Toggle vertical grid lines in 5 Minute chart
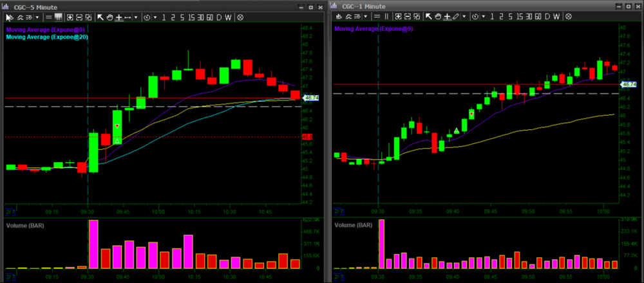This screenshot has height=283, width=644. [58, 17]
